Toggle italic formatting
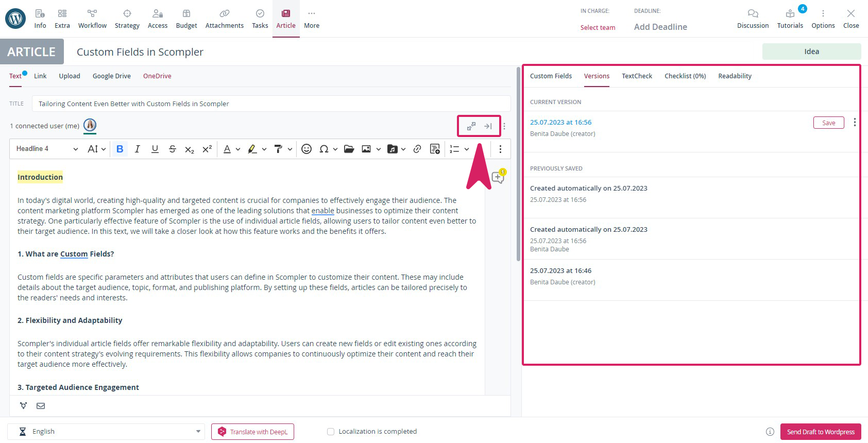This screenshot has width=868, height=443. 137,149
